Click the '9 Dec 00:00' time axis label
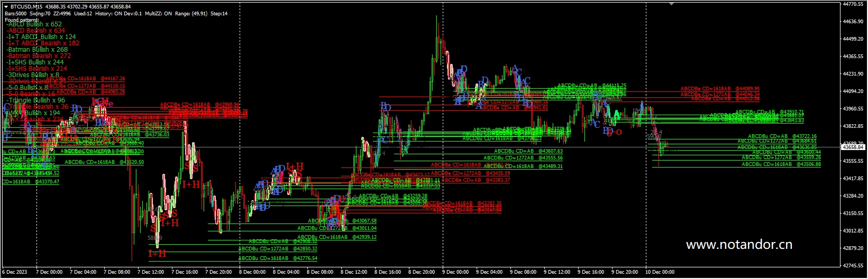The image size is (868, 279). (x=455, y=272)
